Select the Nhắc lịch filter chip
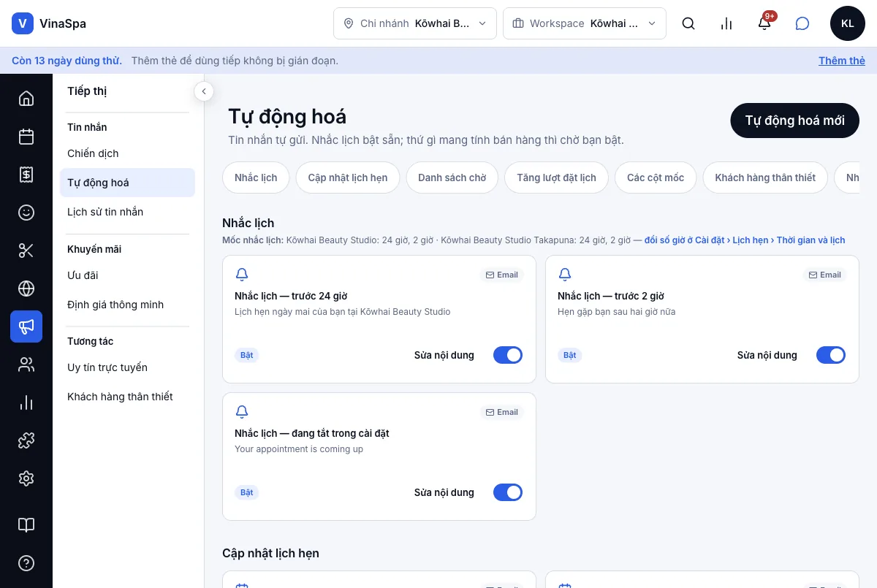The width and height of the screenshot is (877, 588). pos(256,177)
